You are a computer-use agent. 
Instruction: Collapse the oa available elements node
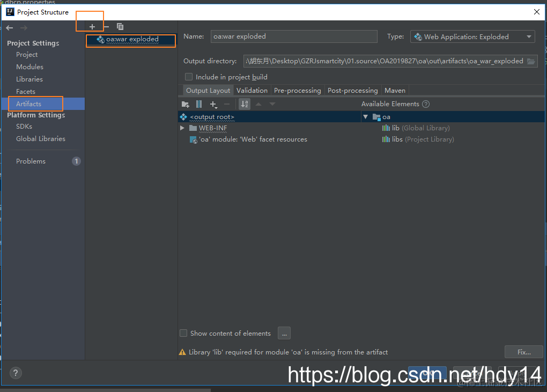(x=365, y=117)
